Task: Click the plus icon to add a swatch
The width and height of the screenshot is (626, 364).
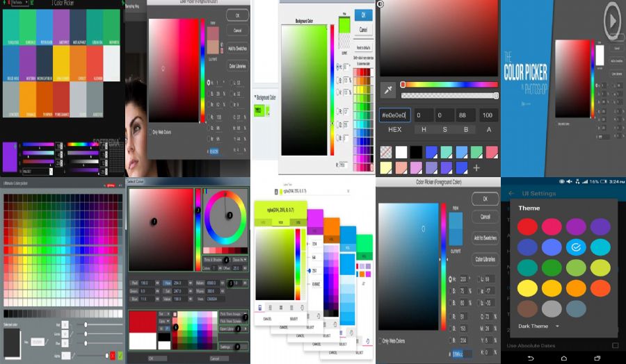Action: [x=476, y=167]
